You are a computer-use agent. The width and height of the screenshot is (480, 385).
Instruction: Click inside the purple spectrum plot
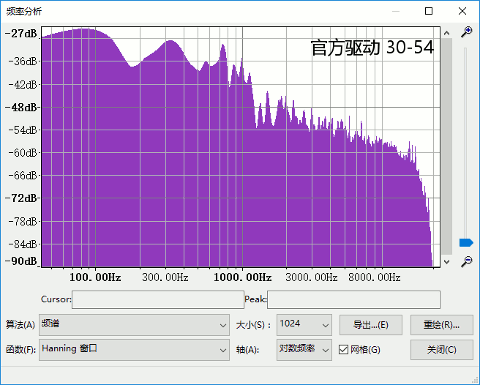coord(240,147)
